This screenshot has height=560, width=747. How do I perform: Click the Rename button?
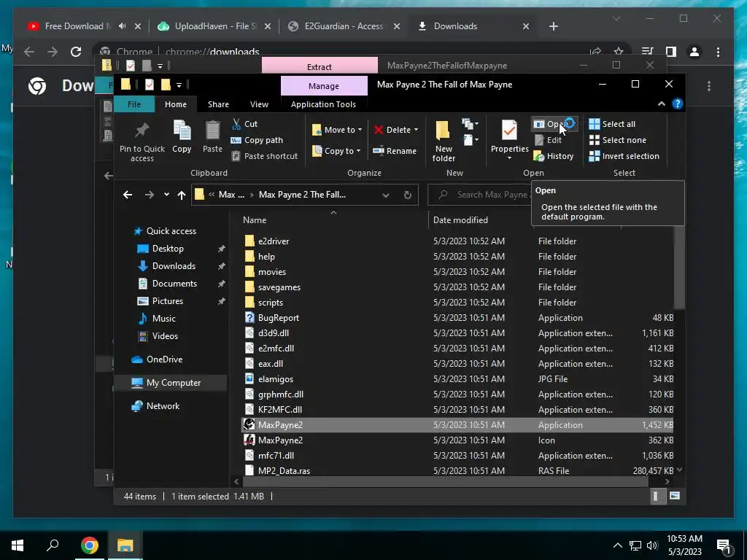pyautogui.click(x=395, y=150)
